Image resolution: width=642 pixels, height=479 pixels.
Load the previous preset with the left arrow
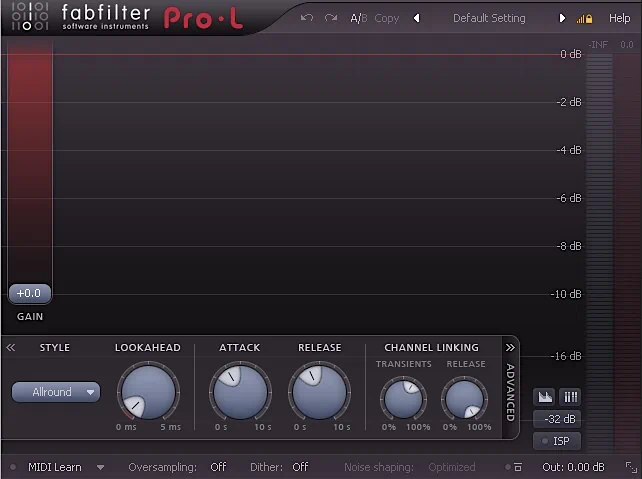[416, 18]
